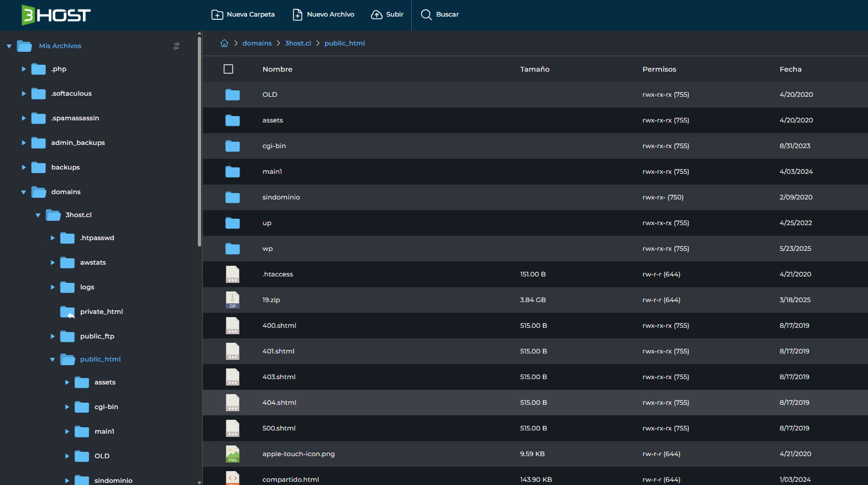The width and height of the screenshot is (868, 485).
Task: Open the domains breadcrumb link
Action: (x=257, y=43)
